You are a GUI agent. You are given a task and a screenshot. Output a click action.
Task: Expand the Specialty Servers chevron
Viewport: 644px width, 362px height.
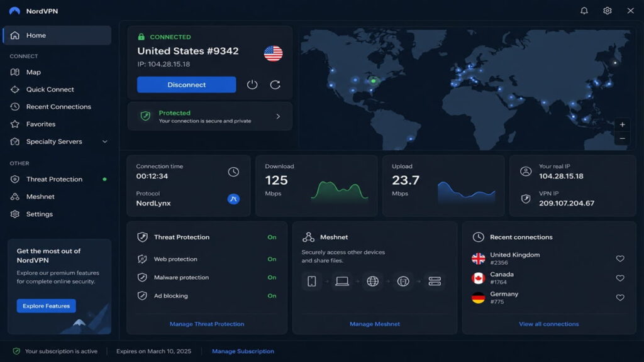pyautogui.click(x=105, y=141)
